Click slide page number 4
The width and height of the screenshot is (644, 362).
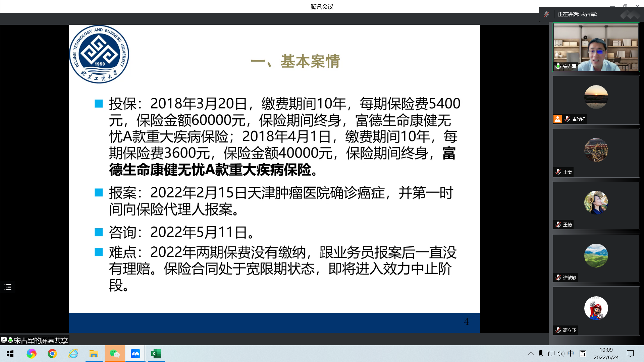click(x=466, y=322)
